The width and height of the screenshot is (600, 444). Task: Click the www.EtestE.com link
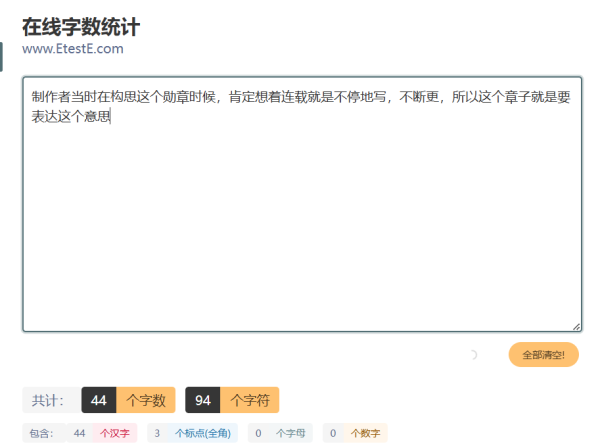tap(73, 49)
